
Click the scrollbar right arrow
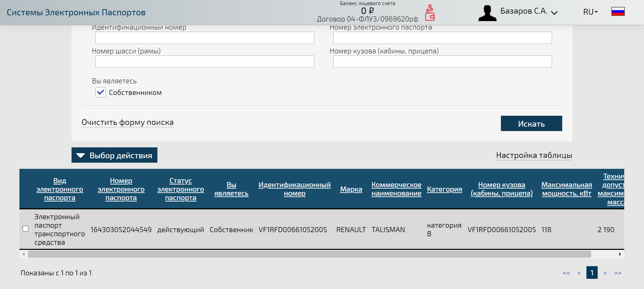(620, 254)
